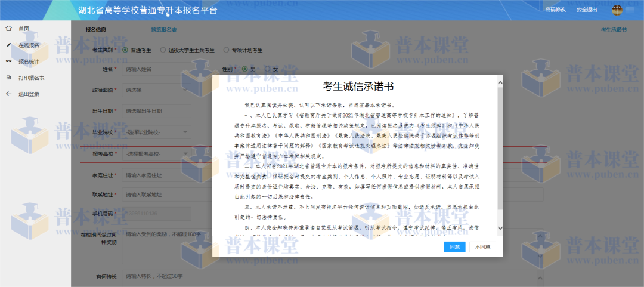Open 毕业院校 dropdown
The width and height of the screenshot is (644, 287).
click(x=156, y=132)
